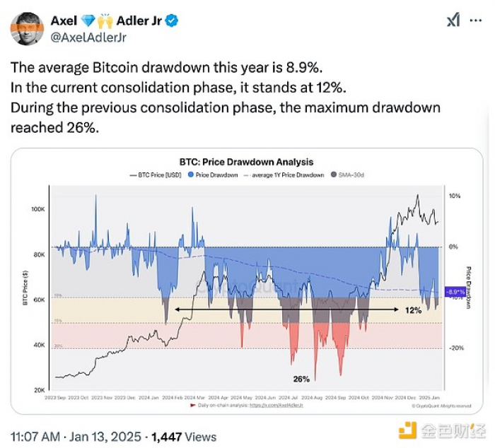Click the raised hands emoji in name
This screenshot has height=448, width=495.
[x=105, y=20]
